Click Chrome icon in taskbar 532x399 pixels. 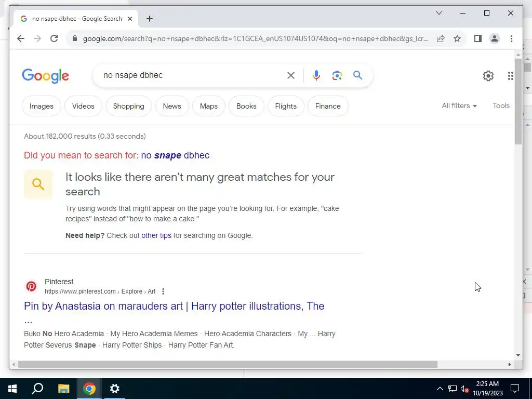pos(89,389)
